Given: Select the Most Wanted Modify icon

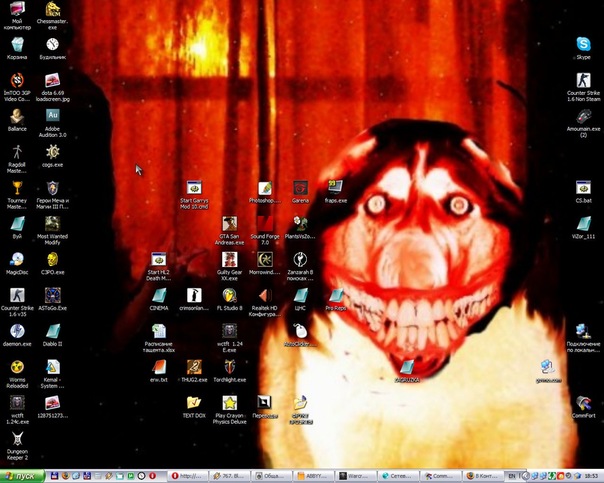Looking at the screenshot, I should 52,231.
